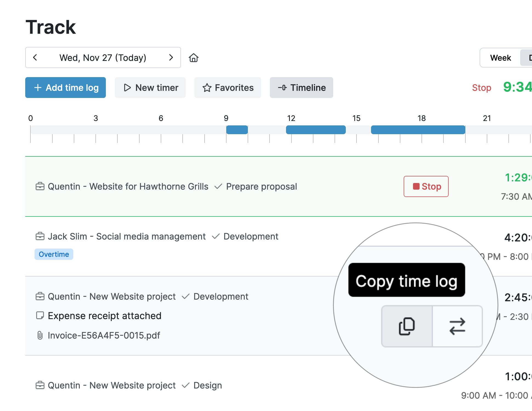The width and height of the screenshot is (532, 411).
Task: Open the previous day with the left chevron
Action: pyautogui.click(x=35, y=58)
